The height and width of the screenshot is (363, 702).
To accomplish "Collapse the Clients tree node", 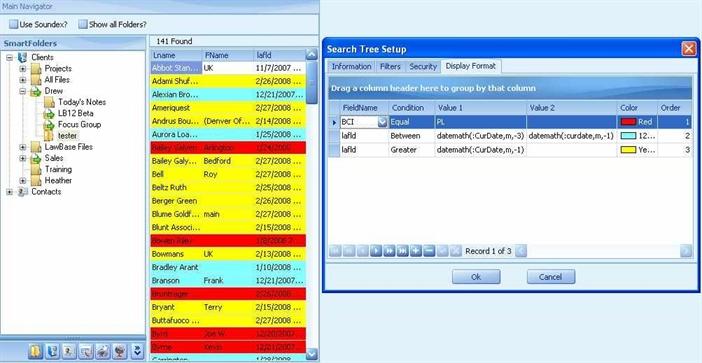I will click(9, 57).
